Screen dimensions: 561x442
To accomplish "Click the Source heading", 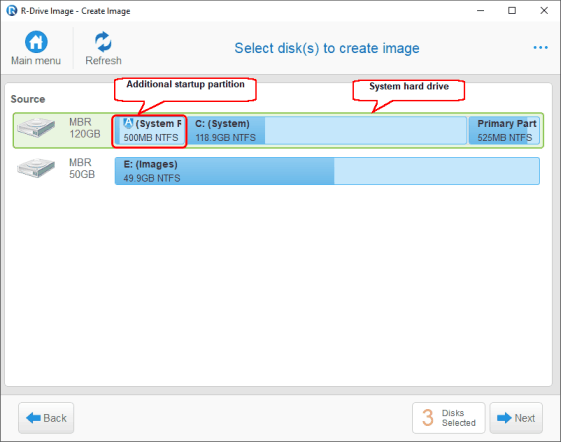I will 28,99.
